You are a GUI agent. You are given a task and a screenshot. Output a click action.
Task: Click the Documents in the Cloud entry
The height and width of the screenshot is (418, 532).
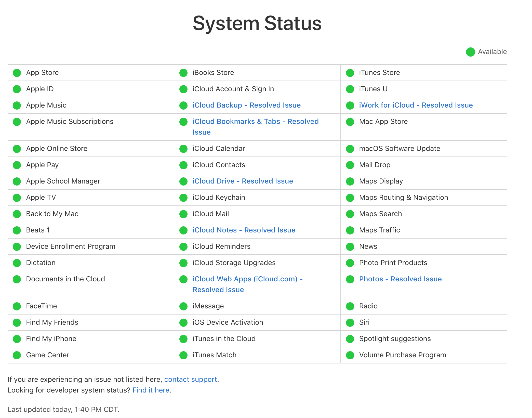65,279
